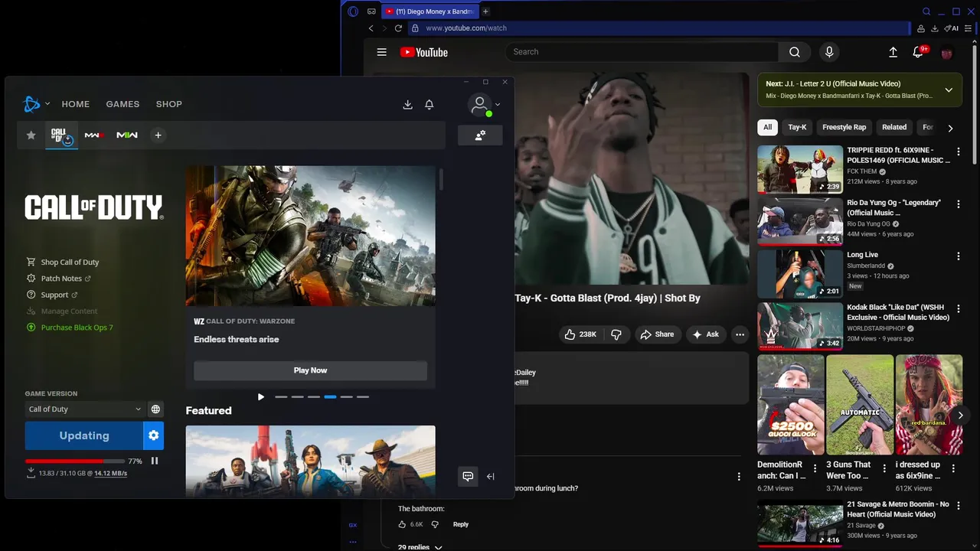Select the Favorites star in game bar
The height and width of the screenshot is (551, 980).
pos(31,135)
